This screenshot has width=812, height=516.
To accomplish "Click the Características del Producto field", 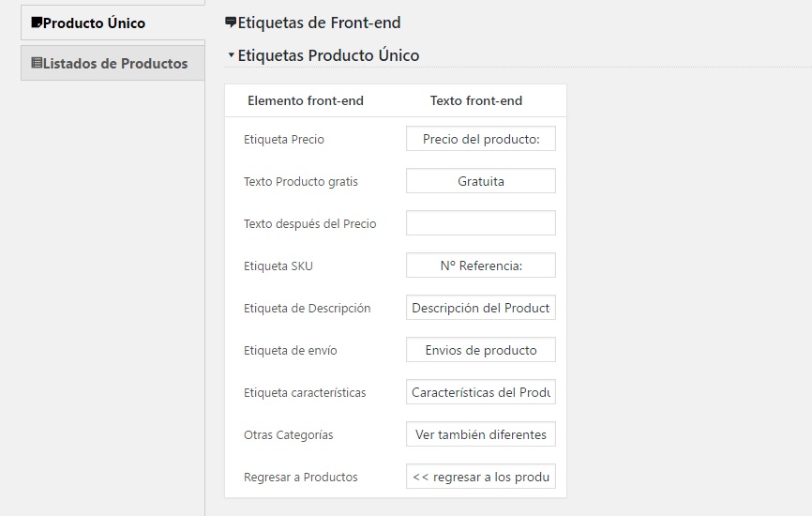I will pos(481,392).
